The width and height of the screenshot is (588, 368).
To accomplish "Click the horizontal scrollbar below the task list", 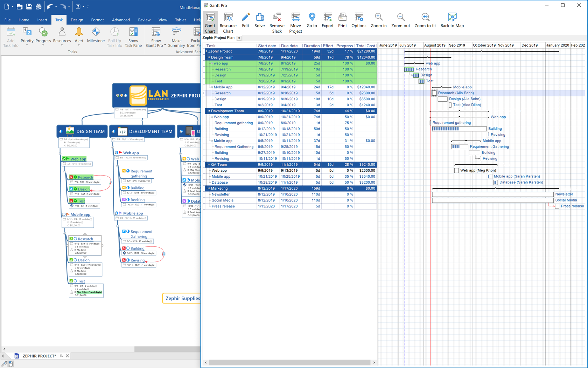I will coord(290,362).
